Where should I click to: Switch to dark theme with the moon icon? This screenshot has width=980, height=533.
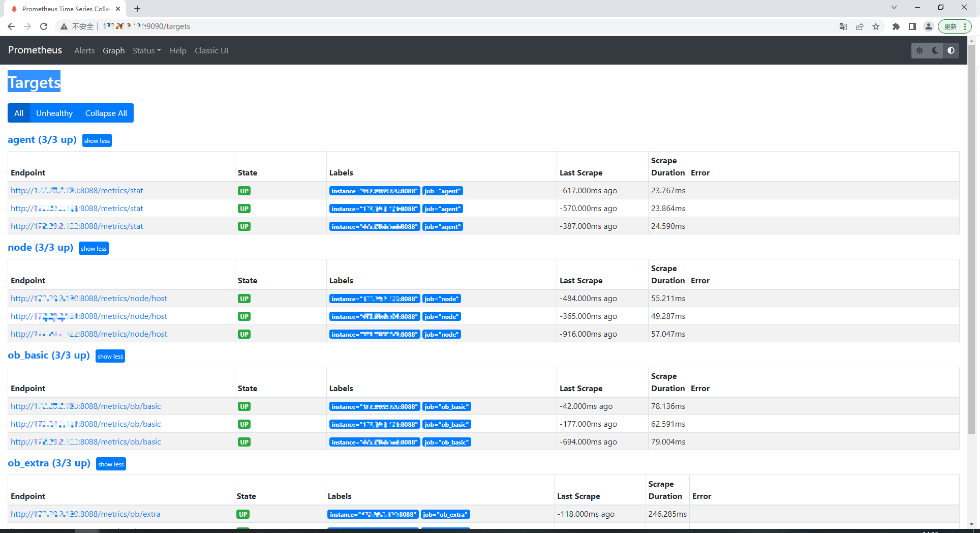click(x=935, y=50)
